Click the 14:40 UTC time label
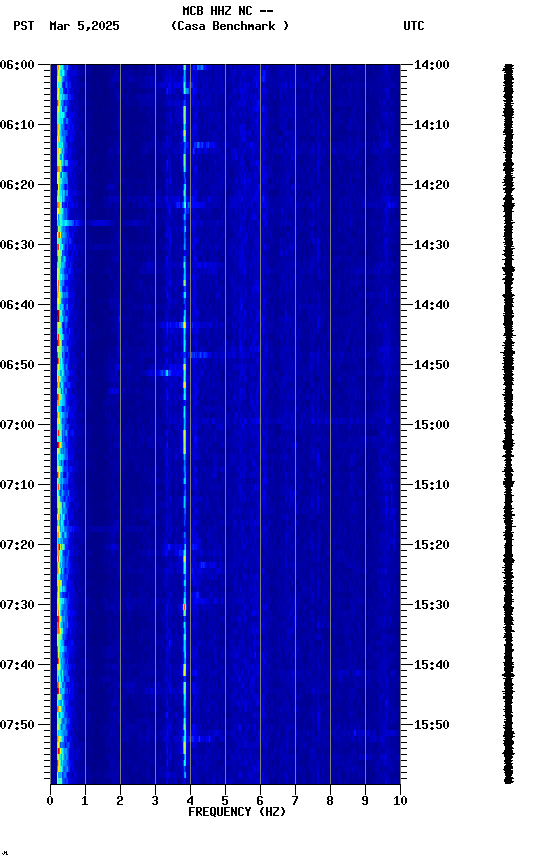Image resolution: width=552 pixels, height=864 pixels. [432, 305]
